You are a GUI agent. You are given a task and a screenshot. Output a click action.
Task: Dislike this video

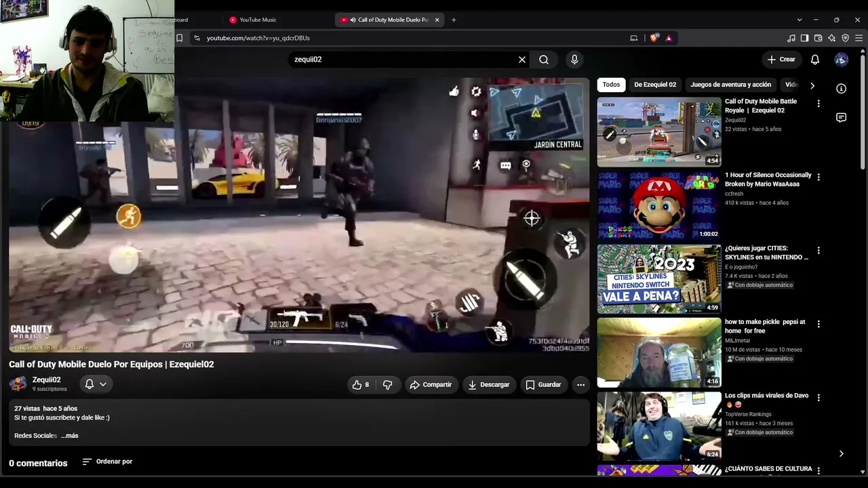[x=388, y=384]
